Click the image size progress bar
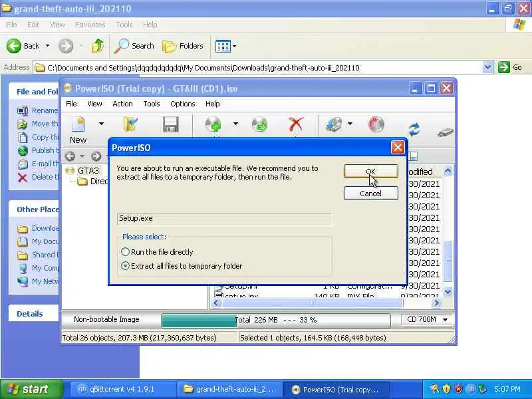532x399 pixels. (x=275, y=321)
